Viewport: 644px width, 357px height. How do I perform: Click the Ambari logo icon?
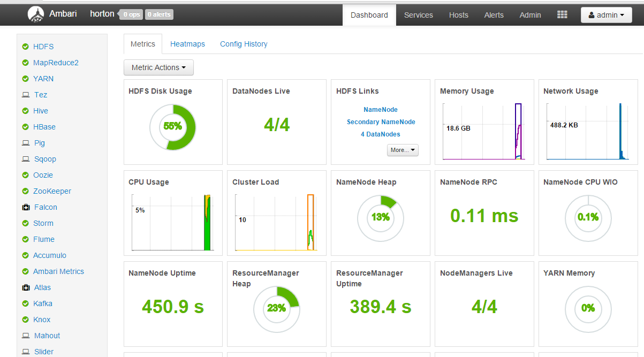click(x=36, y=15)
